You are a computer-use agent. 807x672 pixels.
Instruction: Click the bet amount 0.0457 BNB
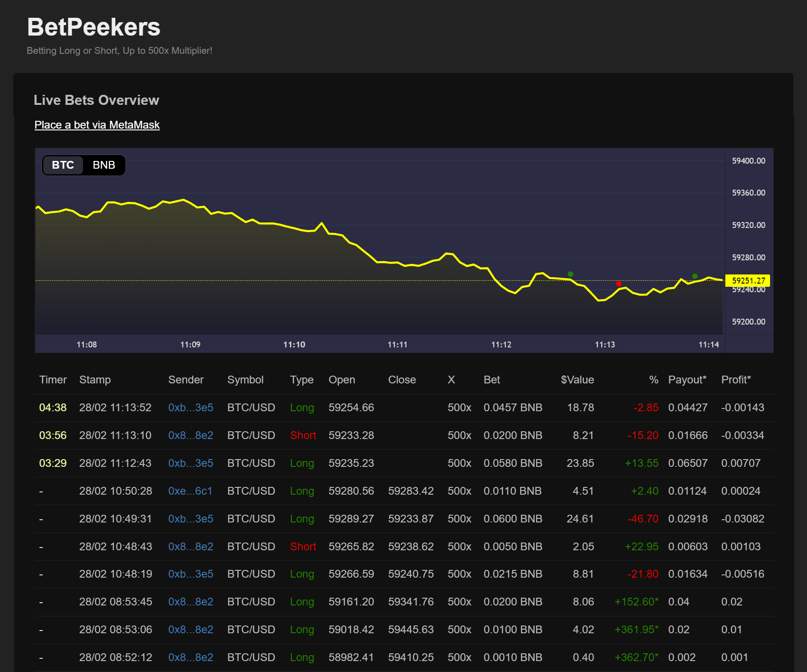[513, 408]
